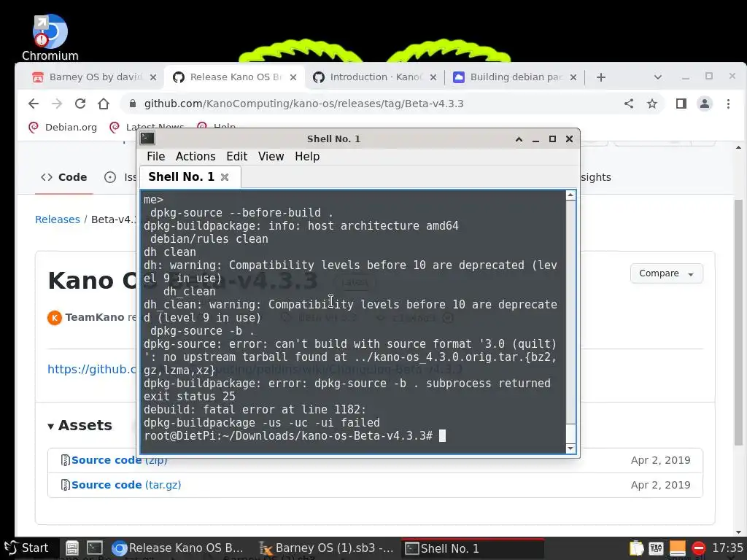Screen dimensions: 747x560
Task: Go forward in Chromium browser
Action: point(57,104)
